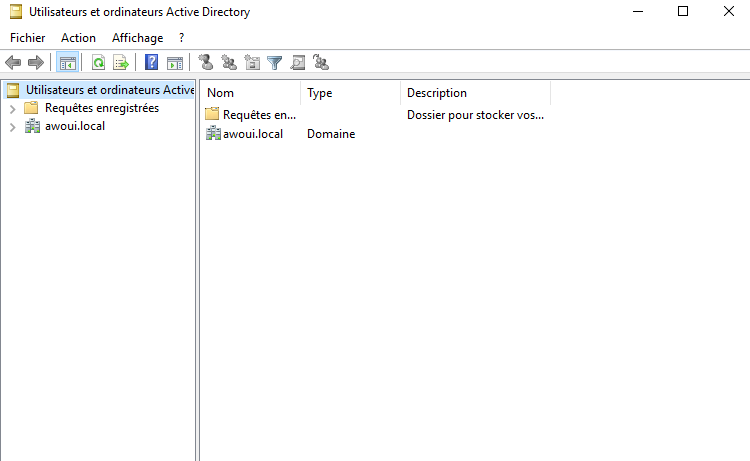Go back with the left arrow
The height and width of the screenshot is (461, 750).
pyautogui.click(x=13, y=63)
